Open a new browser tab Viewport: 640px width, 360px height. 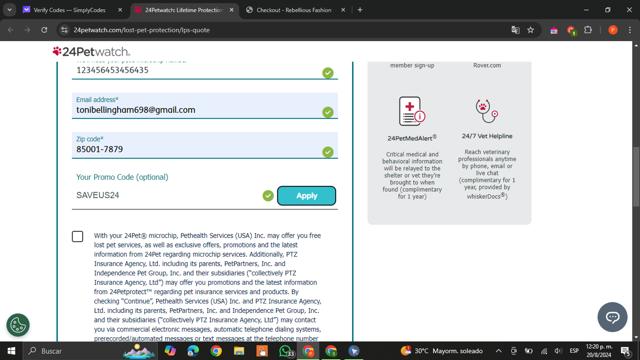click(360, 10)
